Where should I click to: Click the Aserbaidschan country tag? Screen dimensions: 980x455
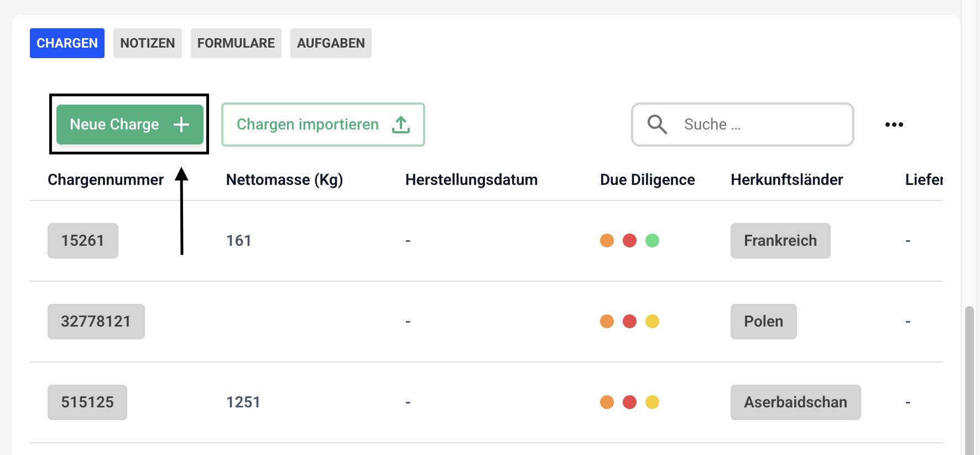point(795,402)
